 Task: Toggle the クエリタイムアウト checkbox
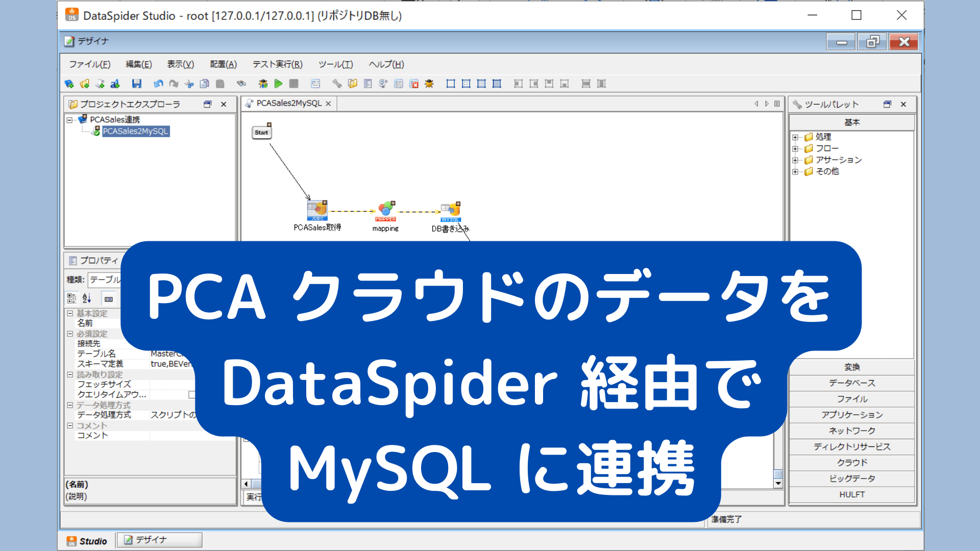tap(191, 394)
